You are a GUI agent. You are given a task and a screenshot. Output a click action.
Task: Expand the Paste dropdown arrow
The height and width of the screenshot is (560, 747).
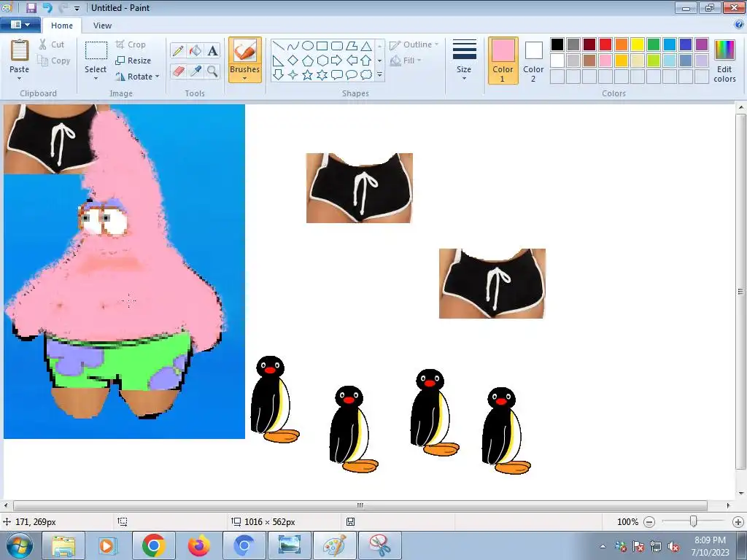tap(20, 78)
